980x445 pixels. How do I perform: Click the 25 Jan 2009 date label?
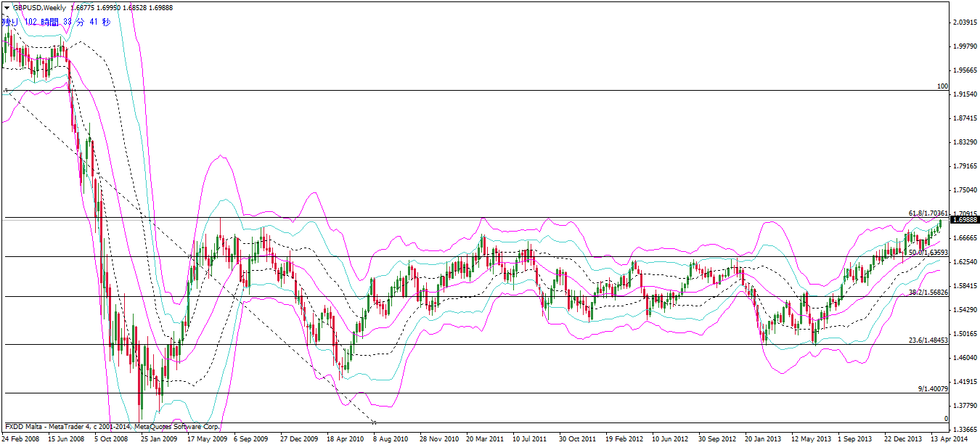point(158,439)
